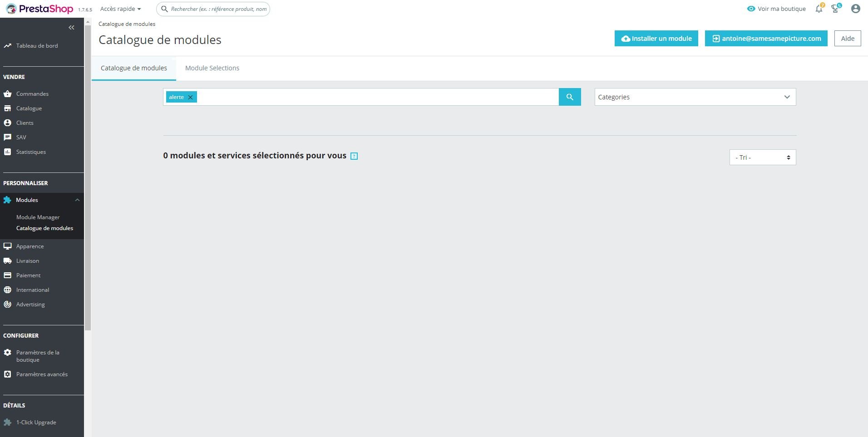Click the PrestaShop logo

[x=39, y=9]
